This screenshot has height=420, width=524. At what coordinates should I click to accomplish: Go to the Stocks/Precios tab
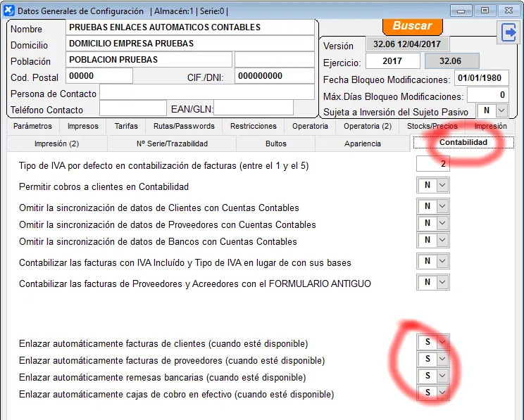coord(432,126)
